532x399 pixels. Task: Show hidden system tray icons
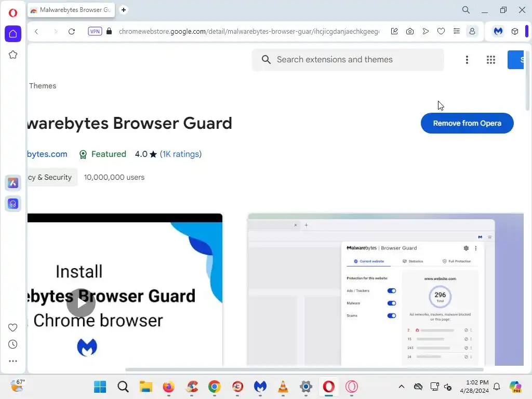click(402, 387)
